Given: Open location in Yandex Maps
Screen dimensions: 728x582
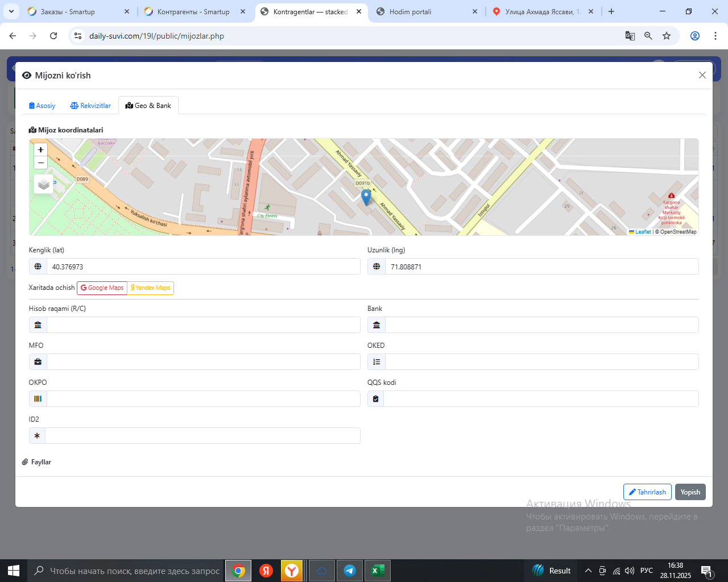Looking at the screenshot, I should tap(151, 288).
